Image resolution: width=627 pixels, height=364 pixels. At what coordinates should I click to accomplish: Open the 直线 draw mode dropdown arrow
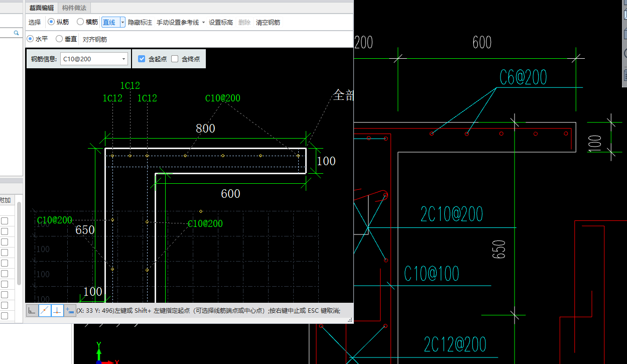coord(122,22)
